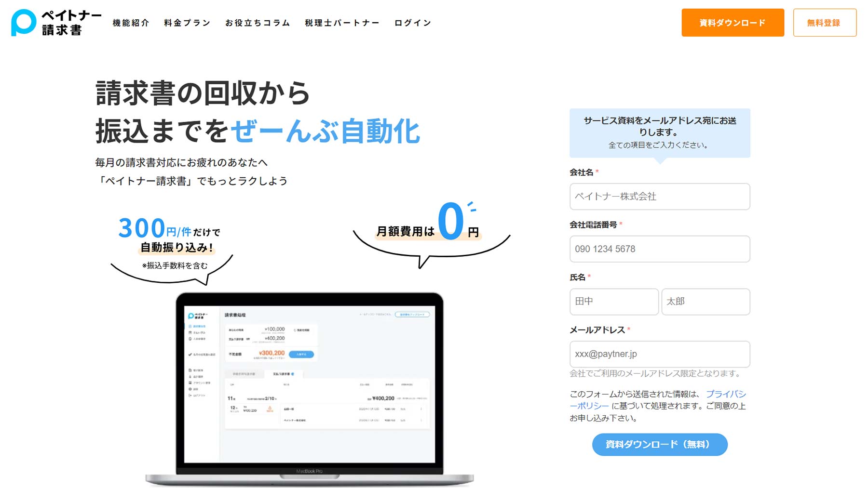Click the 氏名 field label
This screenshot has height=488, width=868.
click(x=577, y=277)
